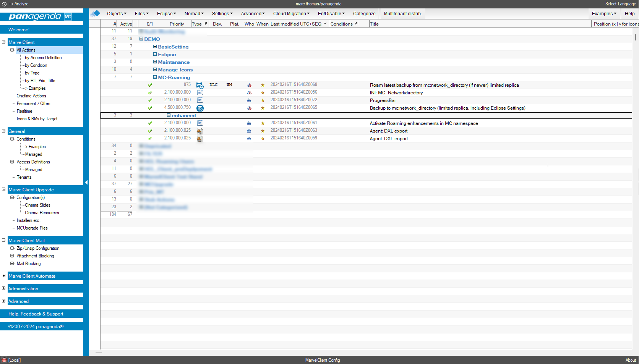Click the star icon in Activate Roaming enhancements row

click(263, 123)
